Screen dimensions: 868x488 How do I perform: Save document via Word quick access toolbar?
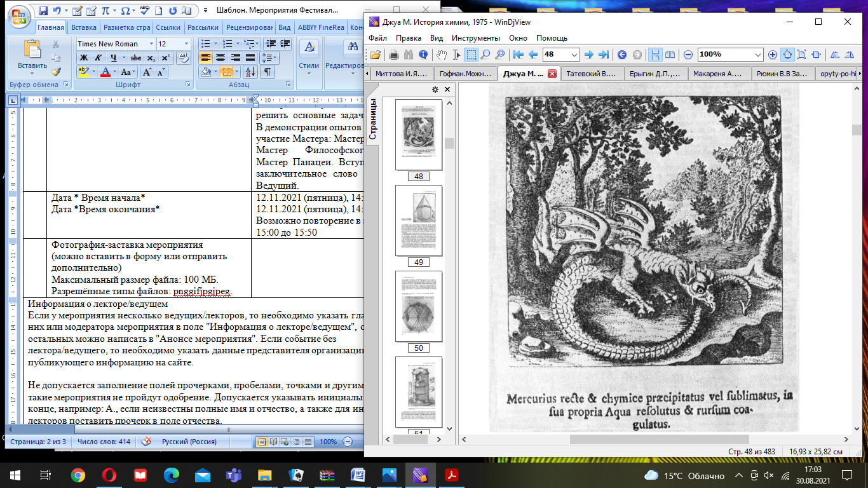(x=43, y=11)
